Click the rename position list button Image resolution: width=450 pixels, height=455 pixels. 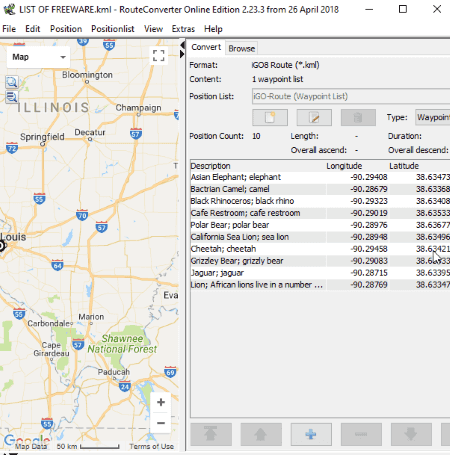click(x=314, y=117)
